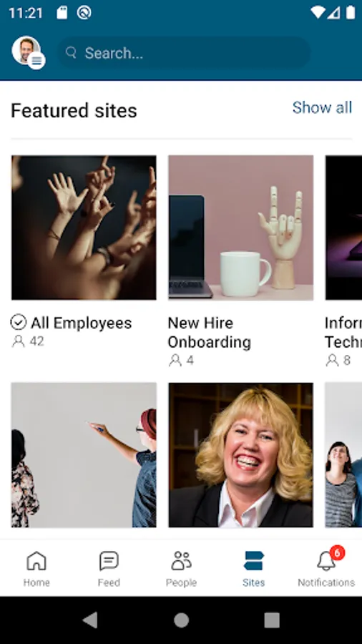362x644 pixels.
Task: Tap the search magnifier icon
Action: 72,52
